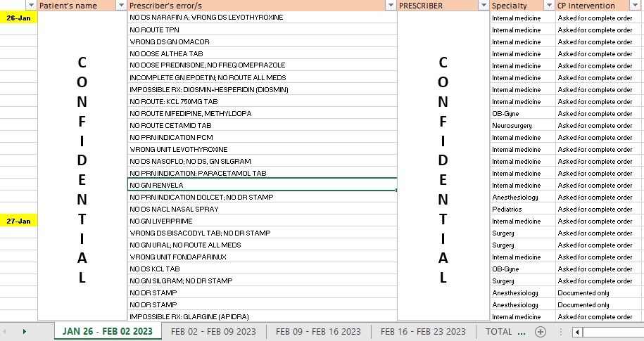
Task: Select cell NO ROUTE CETAMID TAB
Action: [262, 125]
